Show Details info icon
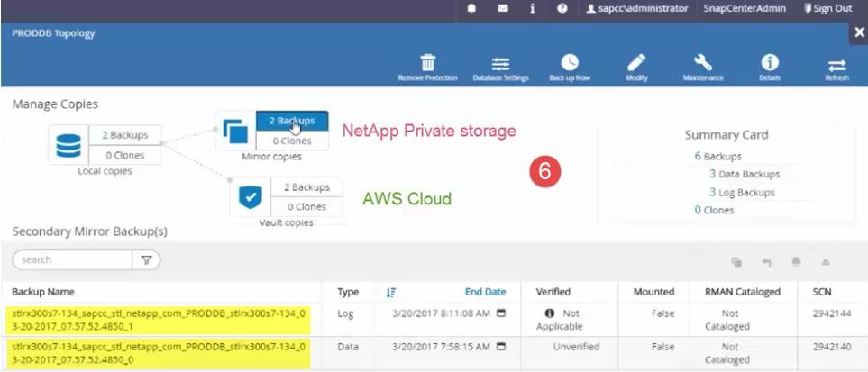The image size is (868, 372). (770, 62)
